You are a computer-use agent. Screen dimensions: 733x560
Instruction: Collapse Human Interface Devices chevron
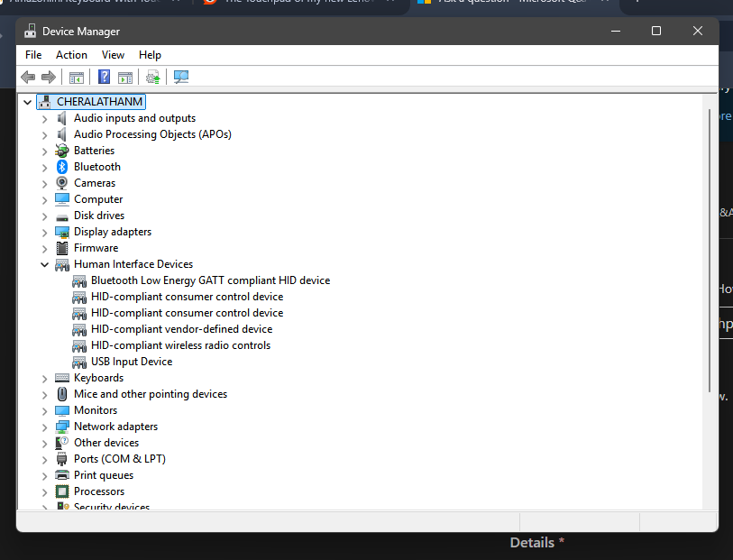(x=44, y=264)
